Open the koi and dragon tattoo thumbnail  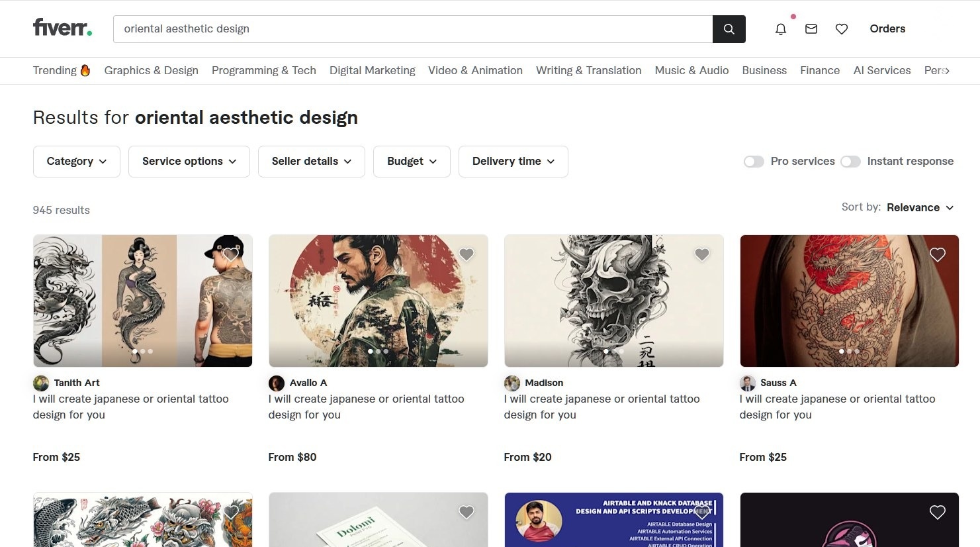(143, 520)
